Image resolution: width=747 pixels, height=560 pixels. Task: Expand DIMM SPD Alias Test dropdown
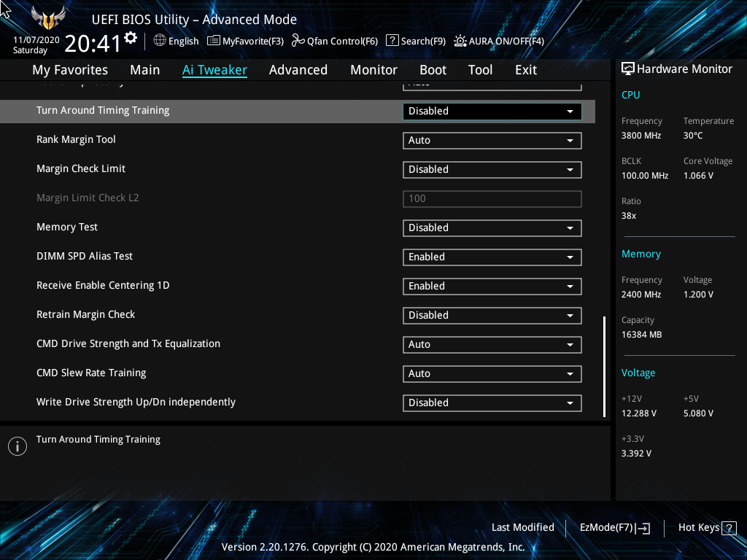(x=492, y=257)
